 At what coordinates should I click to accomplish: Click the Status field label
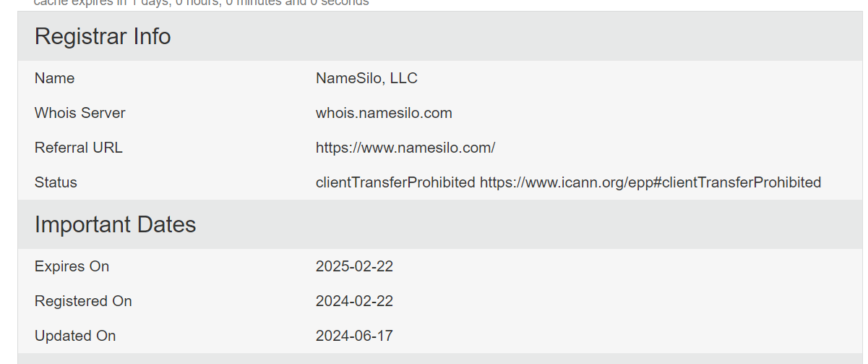click(56, 182)
